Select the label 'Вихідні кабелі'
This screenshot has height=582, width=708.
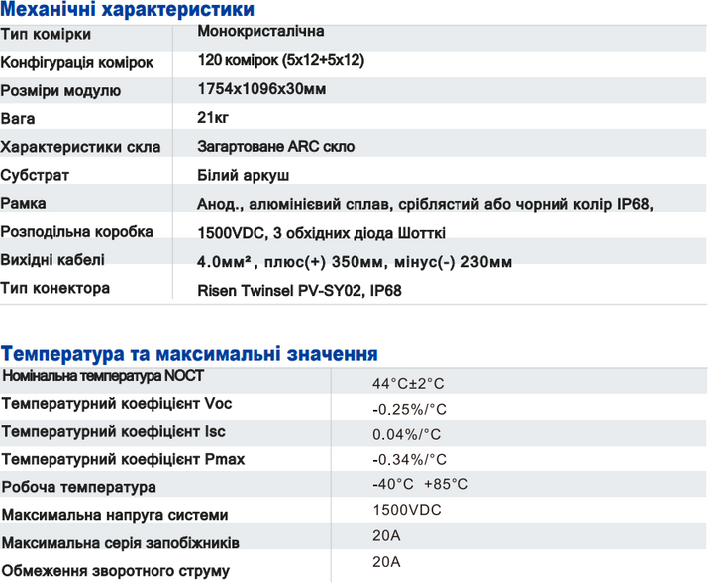pyautogui.click(x=52, y=260)
